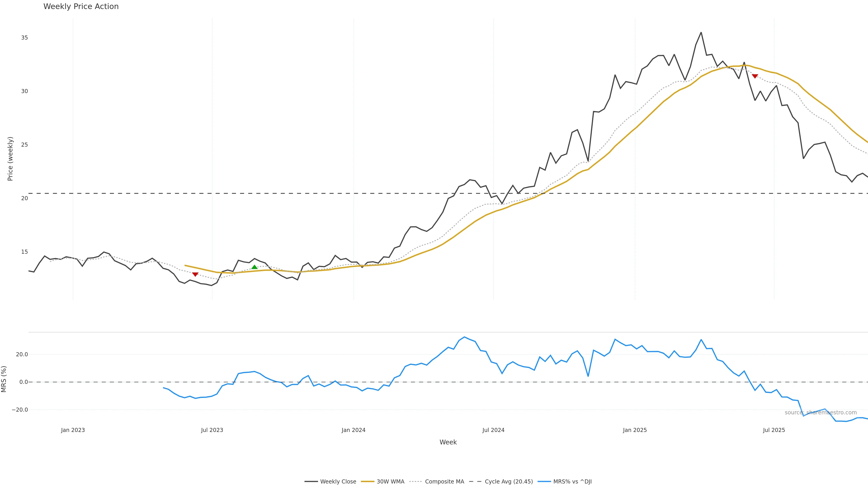Toggle the 30W WMA legend label
This screenshot has width=868, height=488.
click(390, 482)
